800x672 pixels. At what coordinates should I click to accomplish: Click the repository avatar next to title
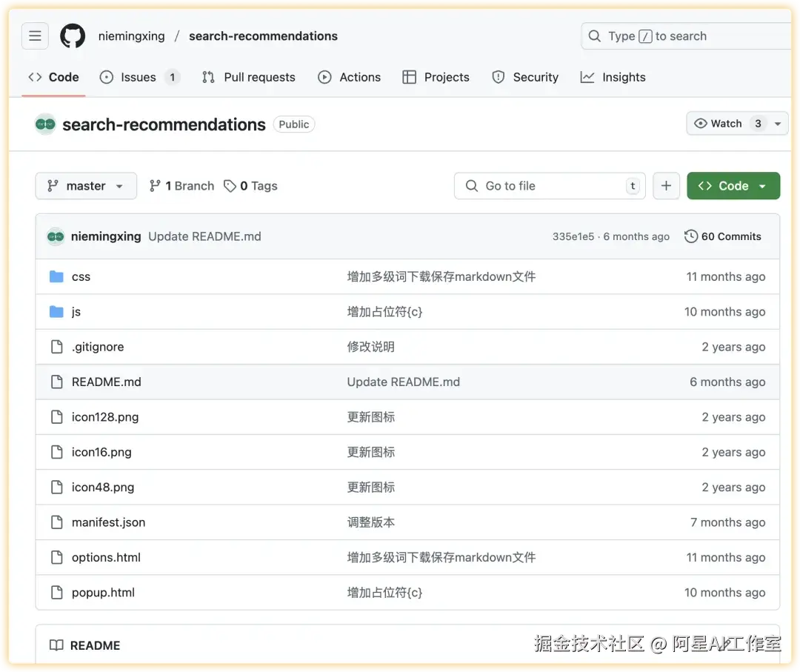[x=45, y=124]
